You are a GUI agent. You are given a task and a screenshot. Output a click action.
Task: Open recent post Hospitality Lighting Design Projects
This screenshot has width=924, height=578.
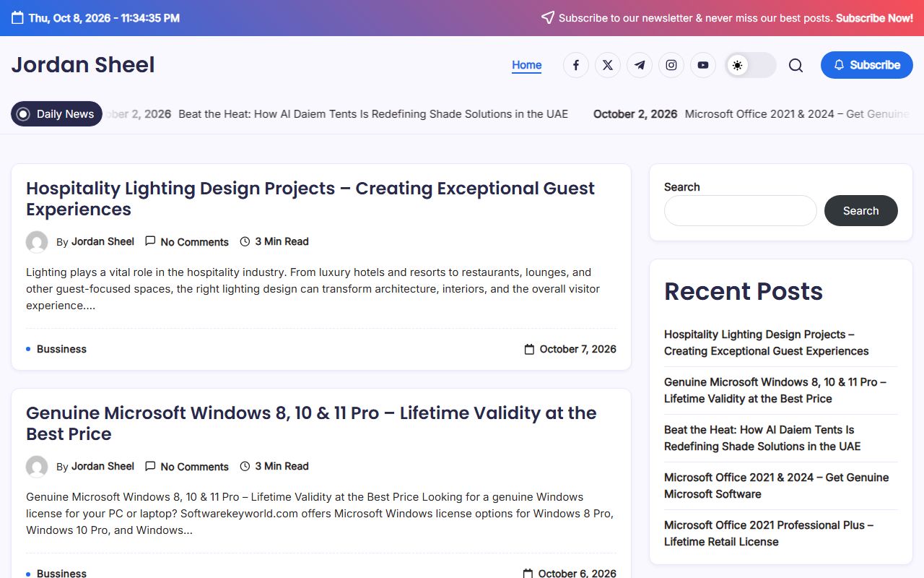tap(767, 342)
